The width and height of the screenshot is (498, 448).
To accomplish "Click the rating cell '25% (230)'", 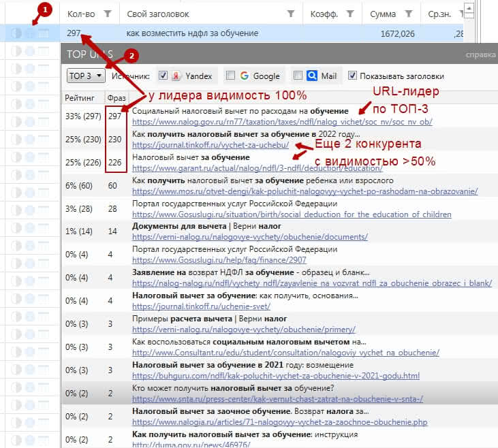I will coord(83,140).
